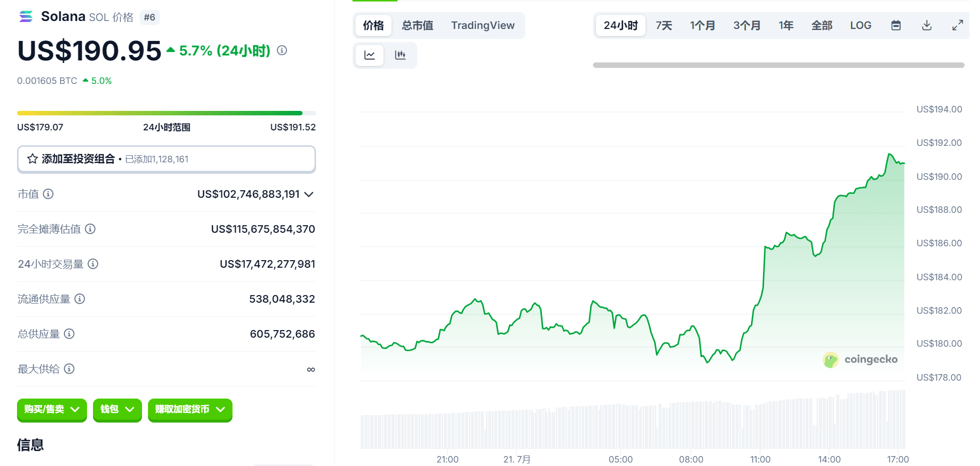Click US$191.52 range high label
Image resolution: width=980 pixels, height=466 pixels.
click(x=293, y=127)
